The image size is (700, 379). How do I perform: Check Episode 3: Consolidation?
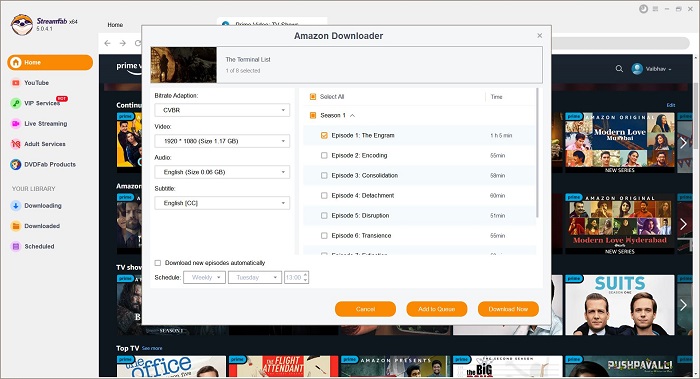[324, 175]
